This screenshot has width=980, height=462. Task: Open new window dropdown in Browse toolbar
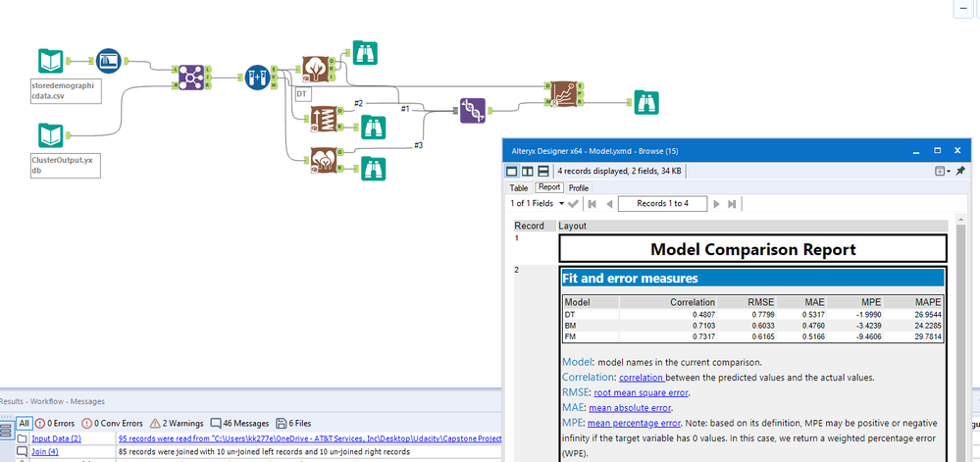pyautogui.click(x=943, y=171)
